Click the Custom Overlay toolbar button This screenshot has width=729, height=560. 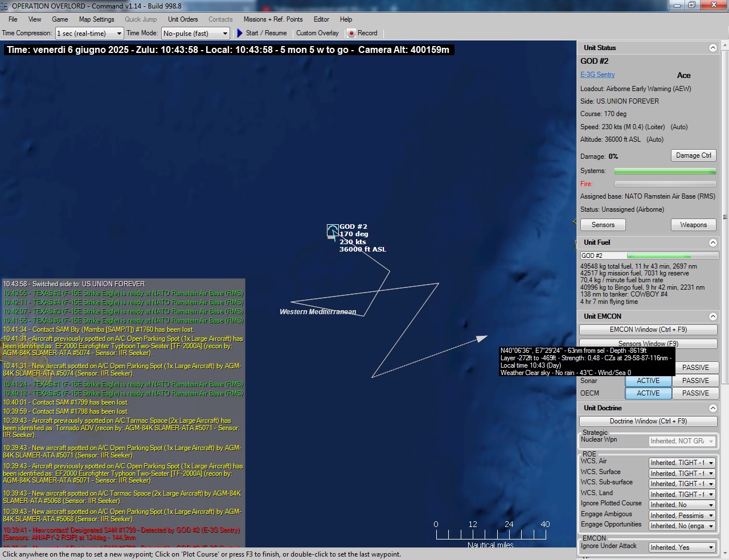(x=317, y=33)
